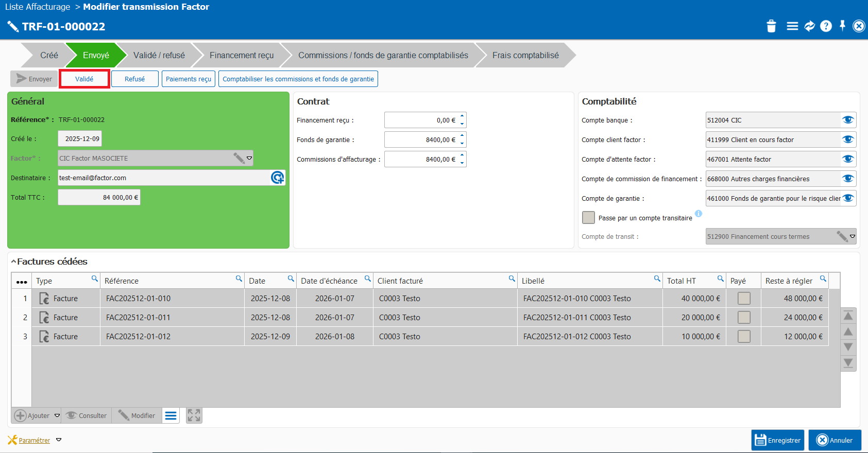Click the help question mark icon

tap(826, 26)
